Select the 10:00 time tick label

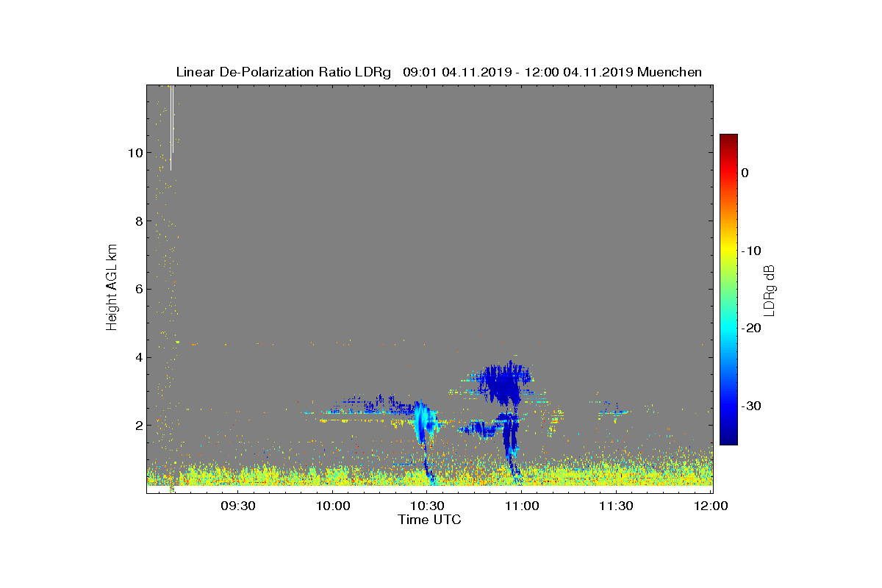[x=333, y=506]
